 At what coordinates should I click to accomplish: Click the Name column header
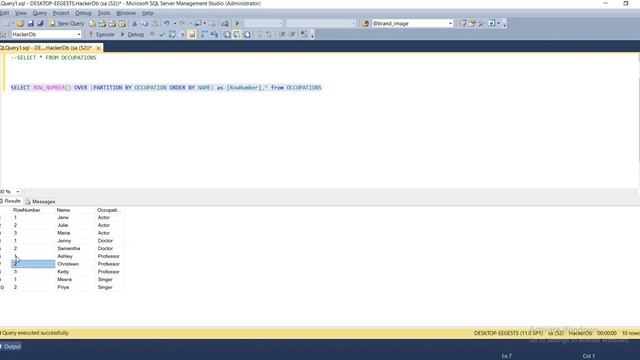[75, 210]
